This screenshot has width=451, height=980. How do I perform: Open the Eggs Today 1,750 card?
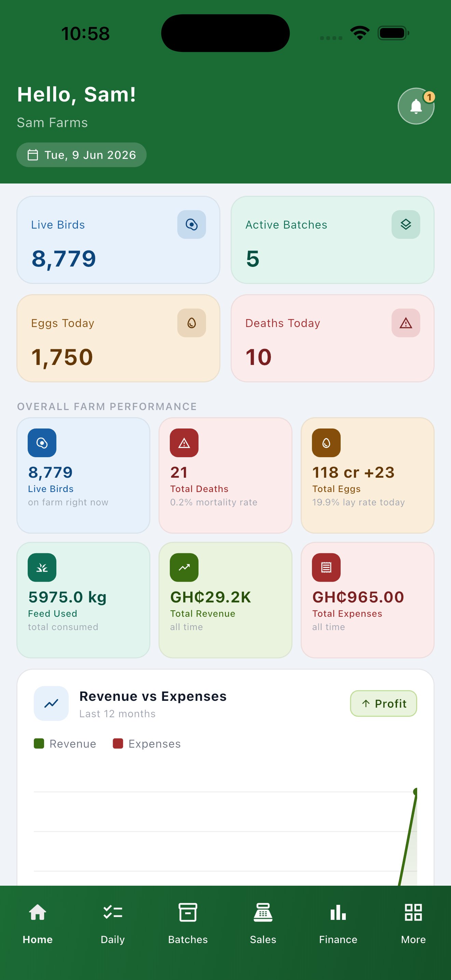(118, 338)
